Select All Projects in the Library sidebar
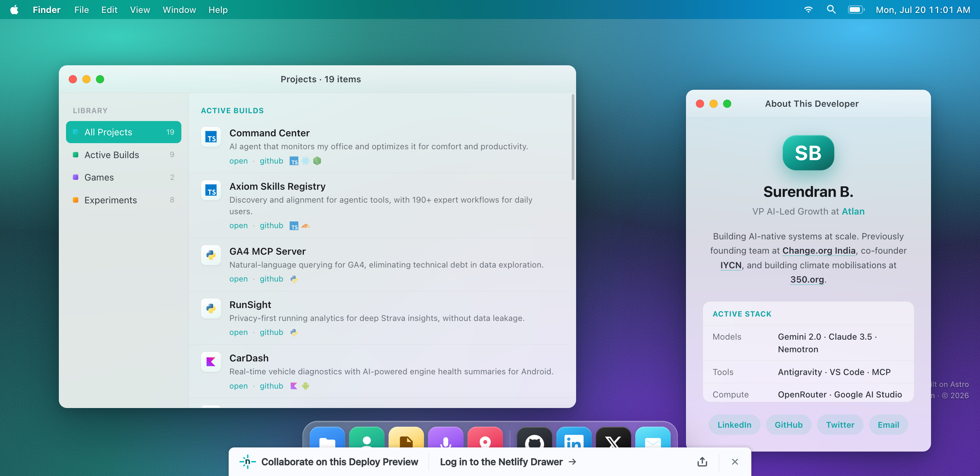This screenshot has width=980, height=476. tap(124, 132)
